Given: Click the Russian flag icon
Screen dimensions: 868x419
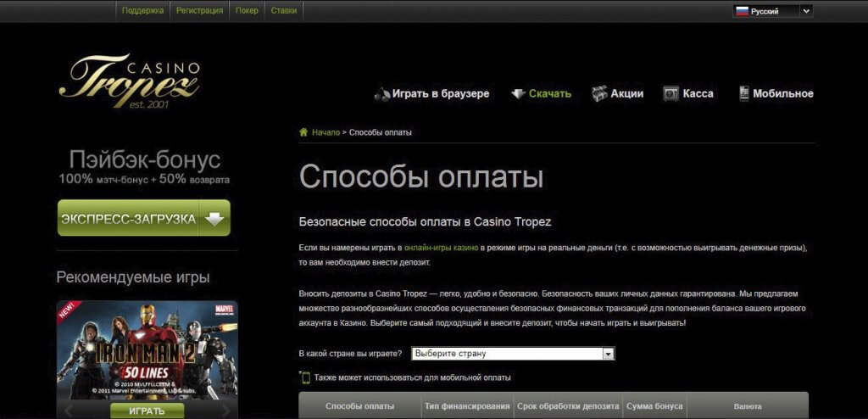Looking at the screenshot, I should [x=742, y=11].
